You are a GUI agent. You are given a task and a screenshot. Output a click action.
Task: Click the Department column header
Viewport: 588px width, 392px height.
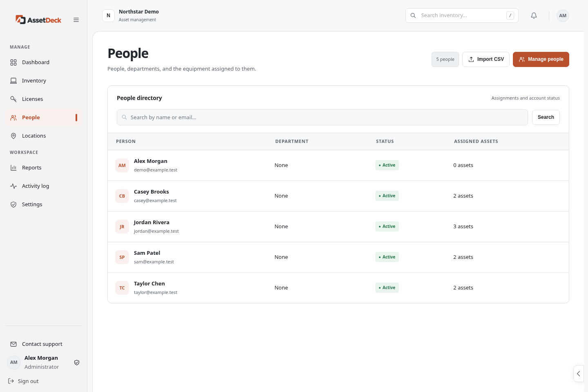tap(292, 141)
